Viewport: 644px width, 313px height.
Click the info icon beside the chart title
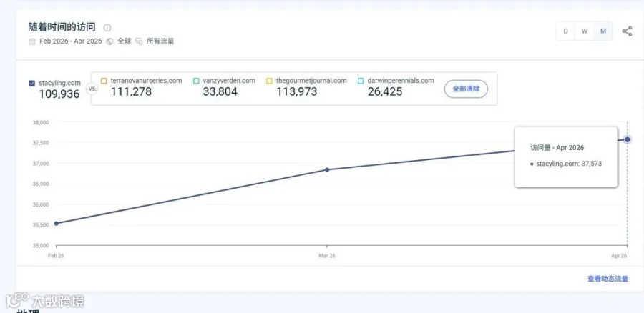tap(107, 28)
